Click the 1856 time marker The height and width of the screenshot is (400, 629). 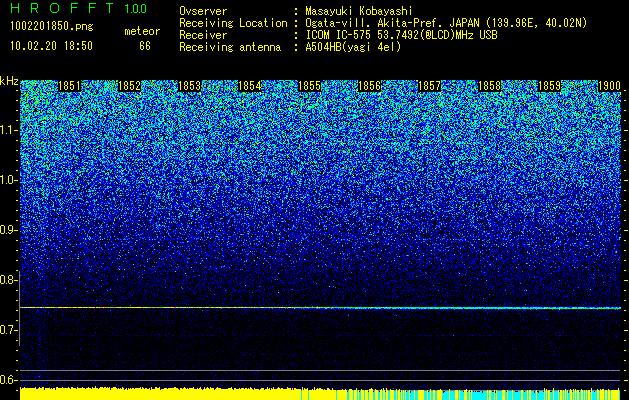point(369,86)
